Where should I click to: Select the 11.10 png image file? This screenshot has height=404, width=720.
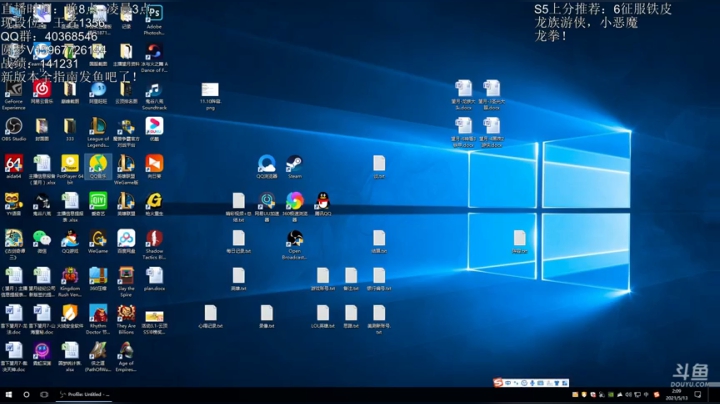point(210,96)
